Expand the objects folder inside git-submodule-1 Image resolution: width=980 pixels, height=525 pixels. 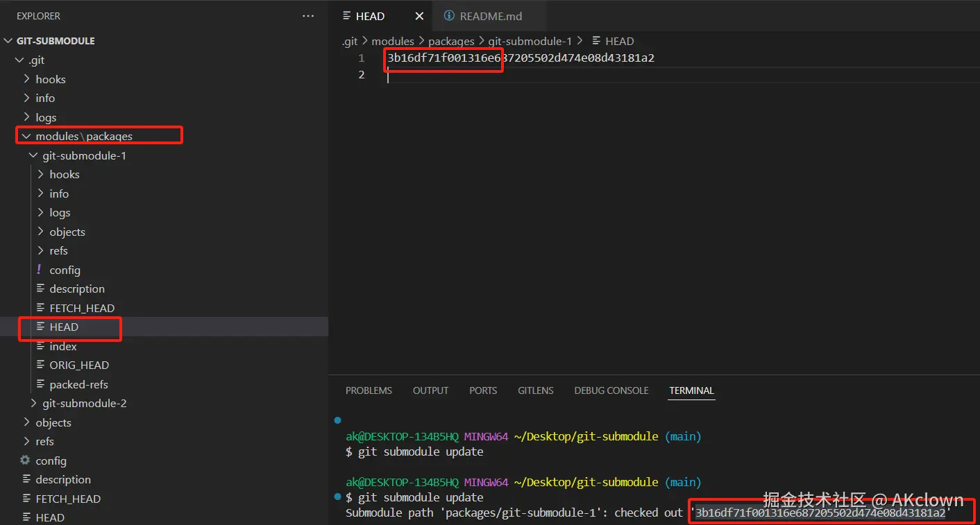click(x=41, y=232)
